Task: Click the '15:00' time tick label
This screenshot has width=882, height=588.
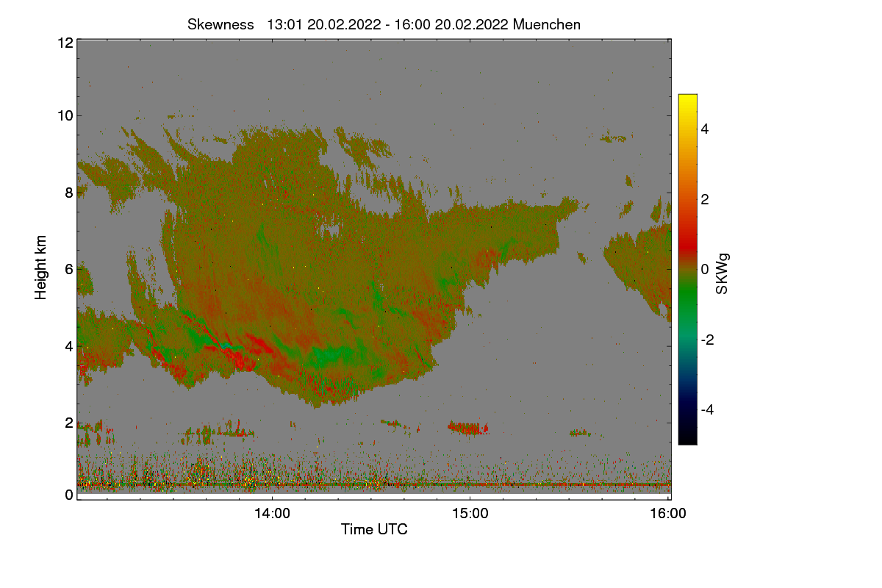Action: (470, 514)
